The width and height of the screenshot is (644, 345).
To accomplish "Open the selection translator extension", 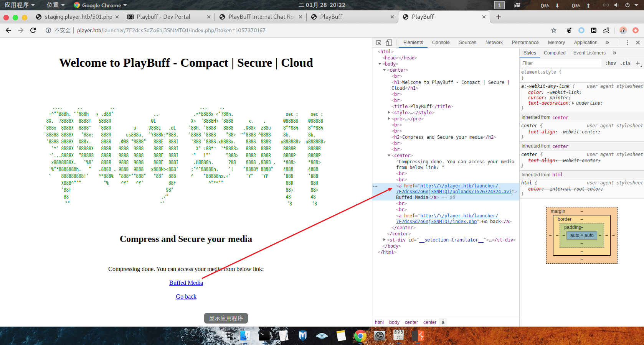I will tap(606, 30).
